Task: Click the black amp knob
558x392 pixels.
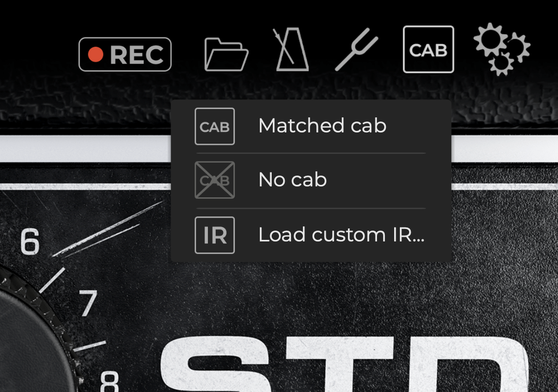Action: pyautogui.click(x=27, y=343)
